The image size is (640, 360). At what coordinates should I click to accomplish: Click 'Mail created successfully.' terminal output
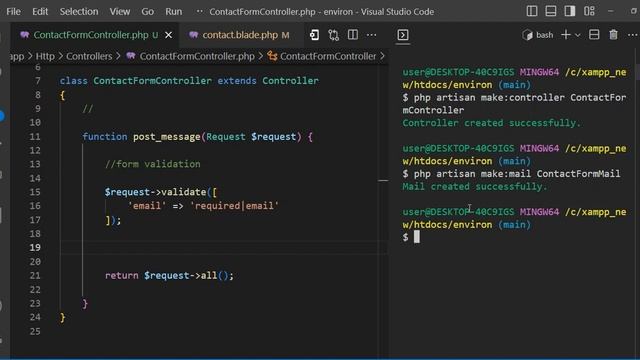click(475, 187)
